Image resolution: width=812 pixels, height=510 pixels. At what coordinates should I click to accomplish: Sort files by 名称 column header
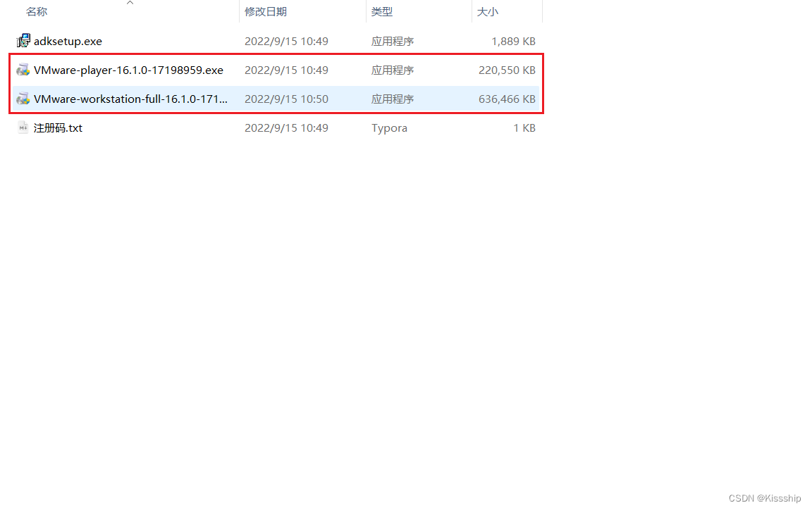point(37,12)
